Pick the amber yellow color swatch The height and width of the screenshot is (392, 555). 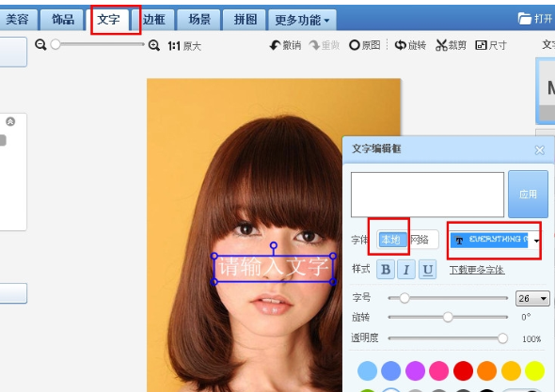pyautogui.click(x=511, y=370)
